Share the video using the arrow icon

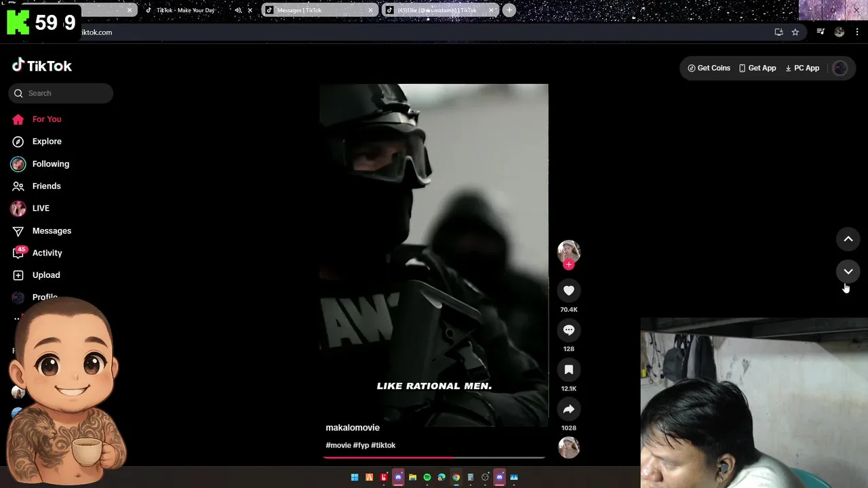[x=568, y=409]
